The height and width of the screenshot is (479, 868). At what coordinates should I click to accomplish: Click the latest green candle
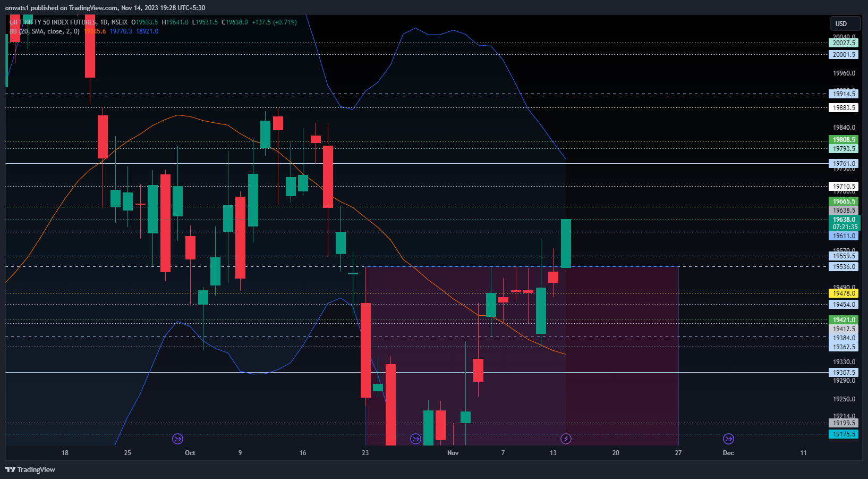pos(566,243)
